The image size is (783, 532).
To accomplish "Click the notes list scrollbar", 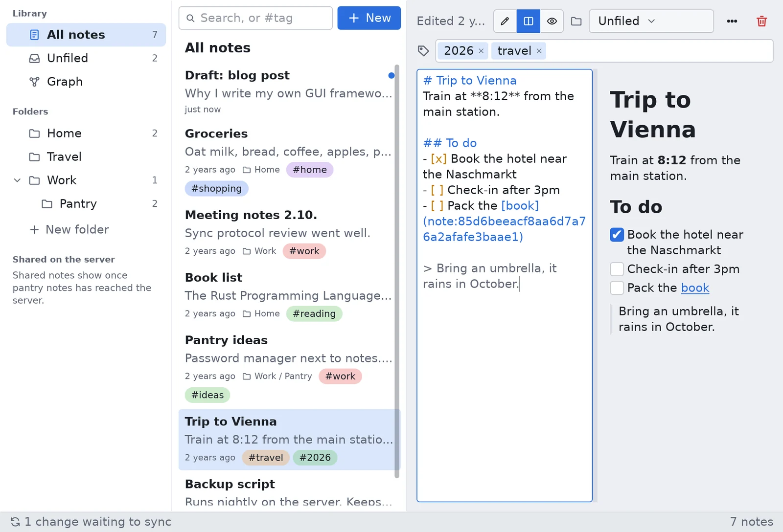I will [x=397, y=271].
